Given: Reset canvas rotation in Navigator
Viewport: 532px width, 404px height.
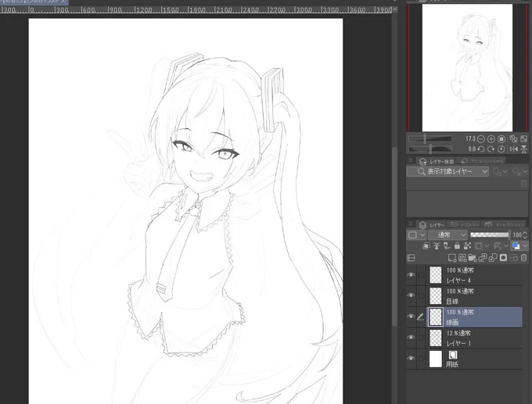Looking at the screenshot, I should [x=501, y=149].
